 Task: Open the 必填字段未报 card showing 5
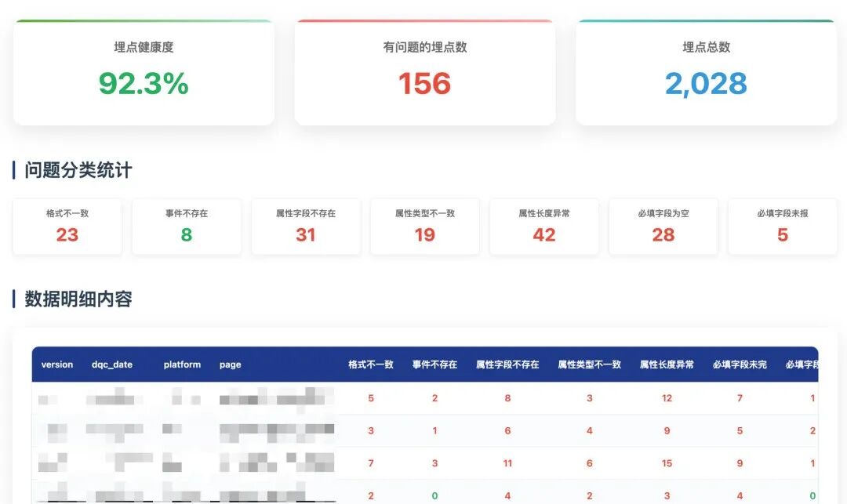click(782, 227)
